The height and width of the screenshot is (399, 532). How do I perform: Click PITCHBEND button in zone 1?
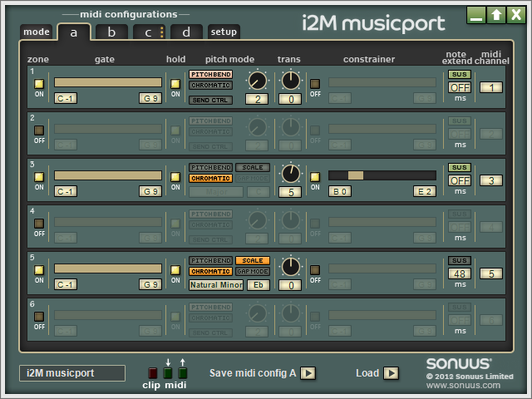click(210, 74)
